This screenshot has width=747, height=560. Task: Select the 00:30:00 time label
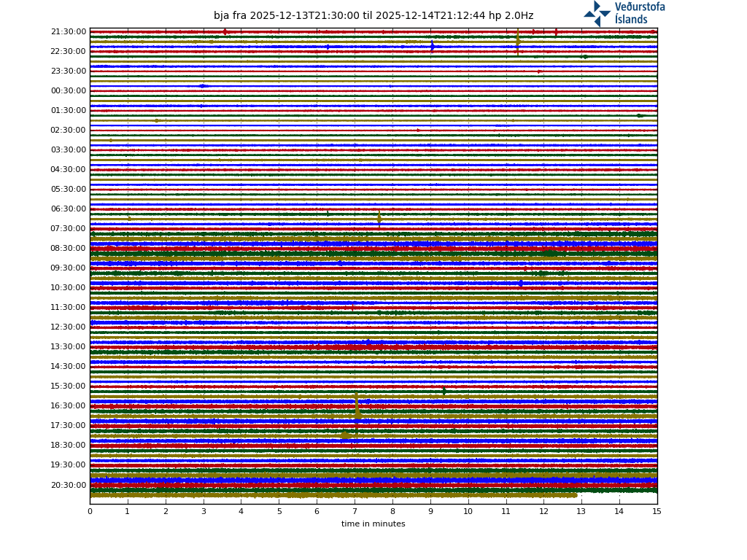(69, 91)
